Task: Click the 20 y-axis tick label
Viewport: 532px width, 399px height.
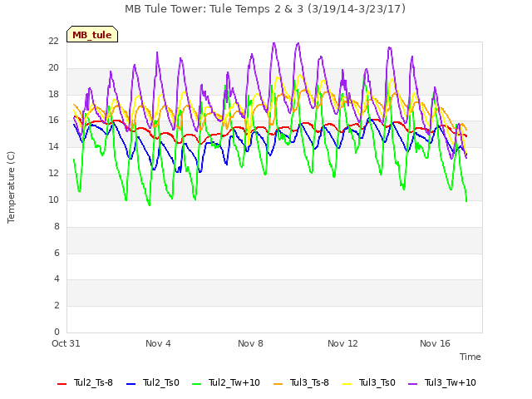Action: (x=53, y=68)
